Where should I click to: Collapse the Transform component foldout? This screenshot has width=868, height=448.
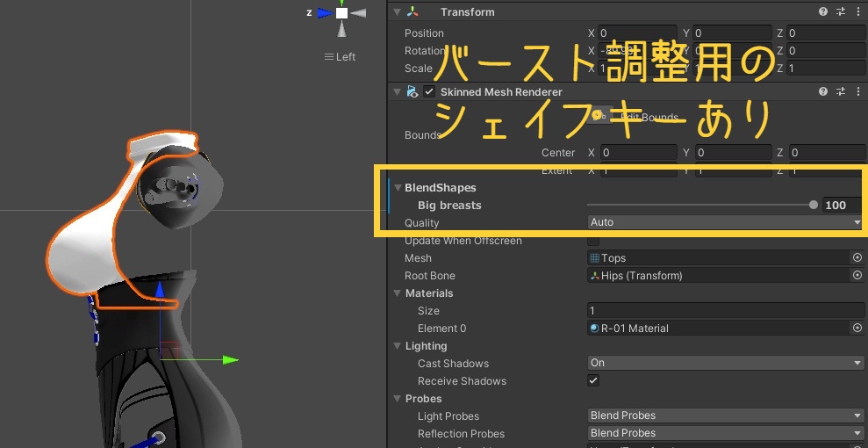tap(397, 11)
